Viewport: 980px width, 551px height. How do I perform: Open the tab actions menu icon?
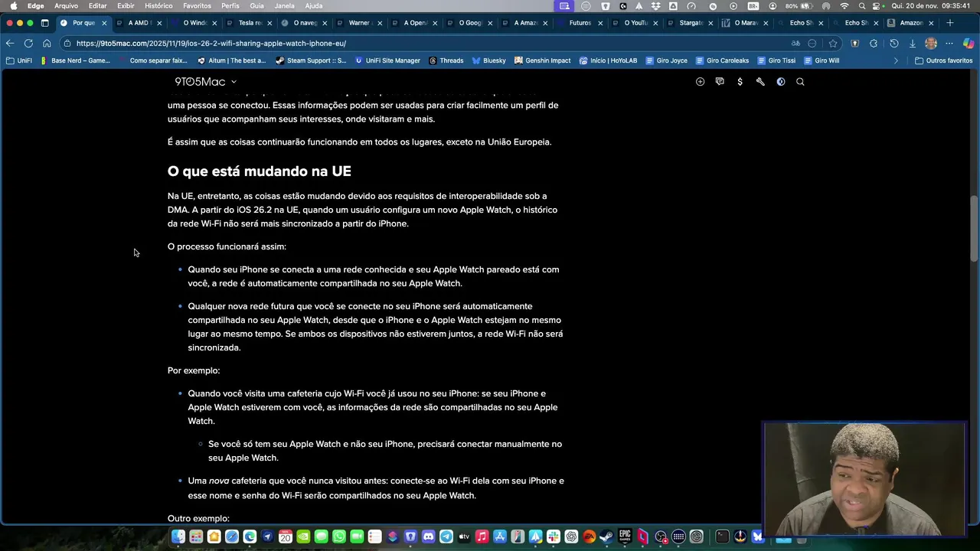[x=44, y=23]
